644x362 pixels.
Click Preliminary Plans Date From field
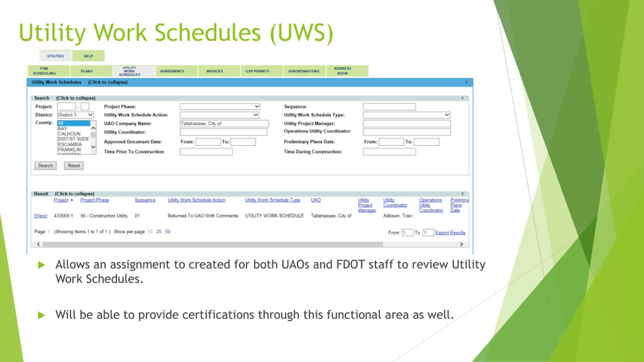click(391, 142)
